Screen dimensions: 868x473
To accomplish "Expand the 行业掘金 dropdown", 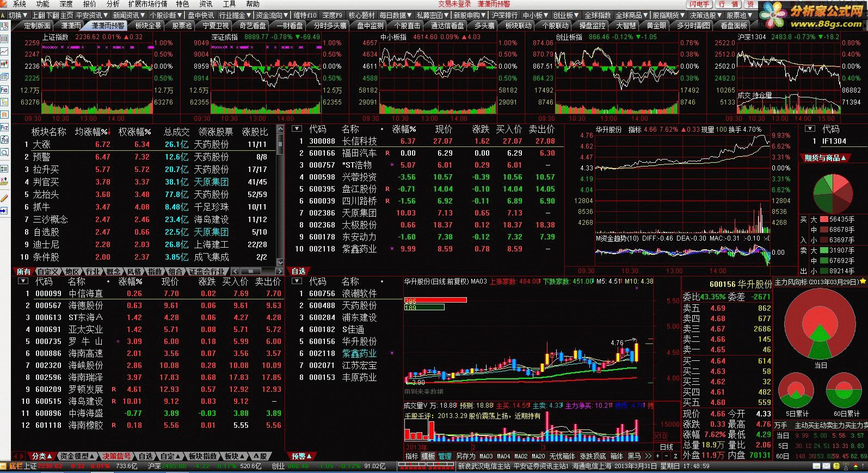I will click(235, 15).
